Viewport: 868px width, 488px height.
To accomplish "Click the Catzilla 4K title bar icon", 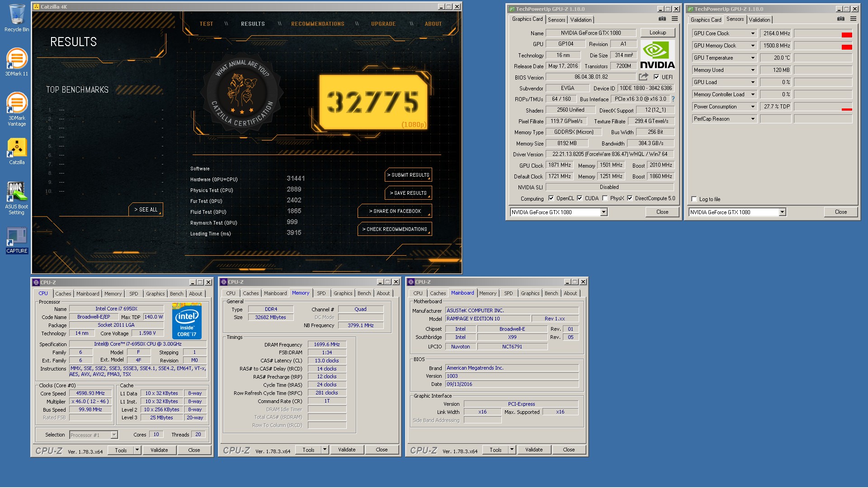I will 36,7.
